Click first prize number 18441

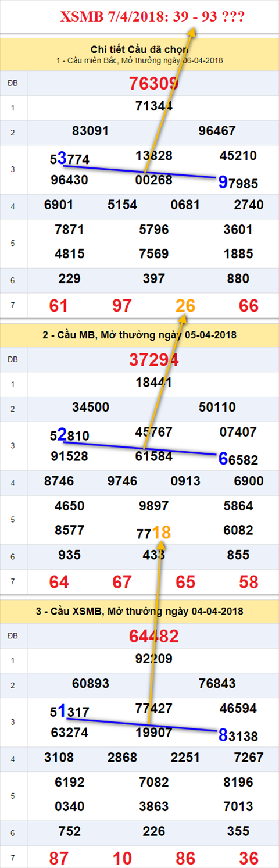click(x=153, y=383)
